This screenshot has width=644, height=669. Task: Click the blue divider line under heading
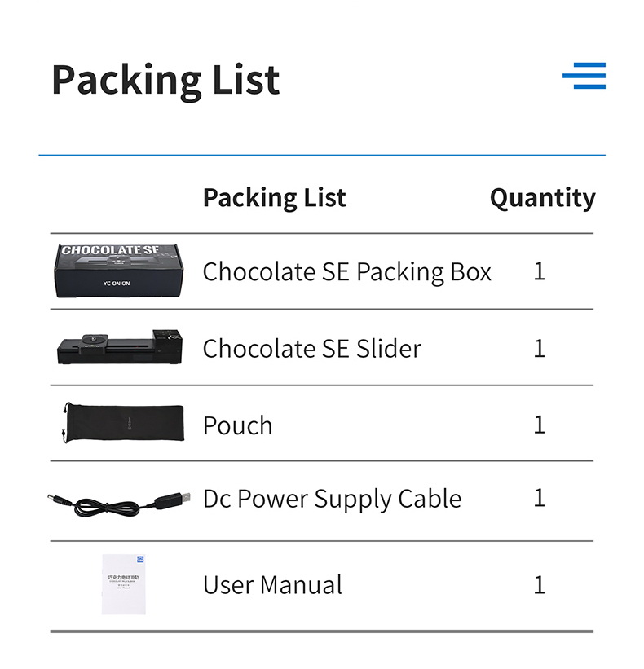click(x=322, y=154)
